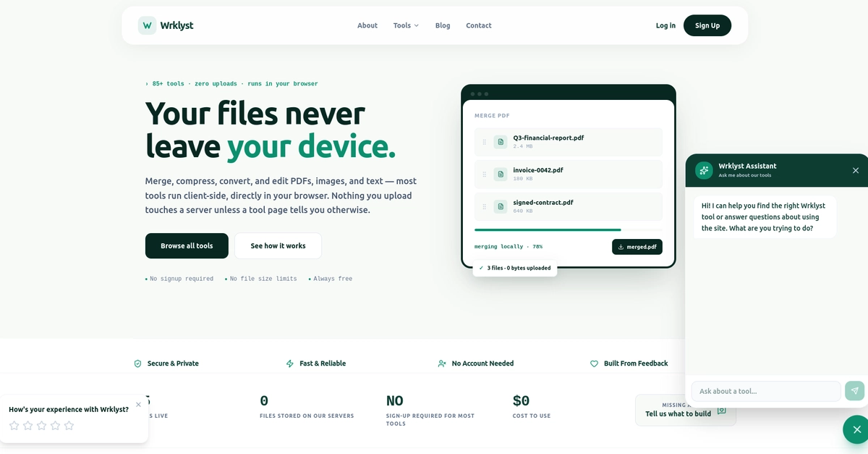Click the Secure & Private label
This screenshot has height=454, width=868.
173,363
